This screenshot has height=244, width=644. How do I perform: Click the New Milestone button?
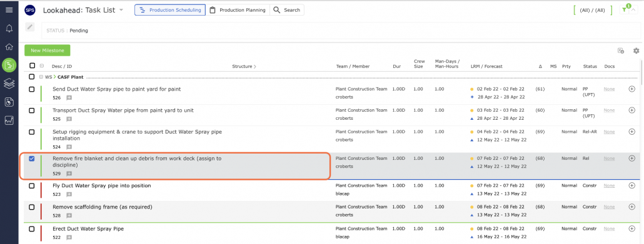48,51
